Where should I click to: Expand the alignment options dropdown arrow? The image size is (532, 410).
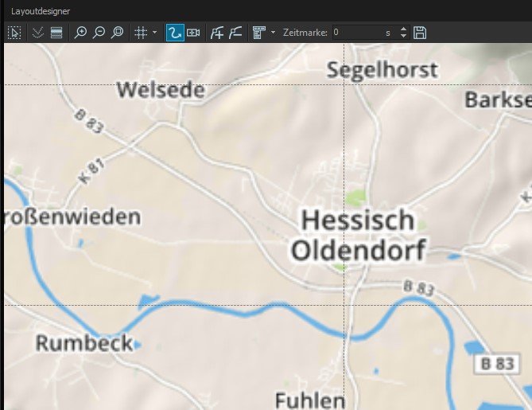click(273, 33)
